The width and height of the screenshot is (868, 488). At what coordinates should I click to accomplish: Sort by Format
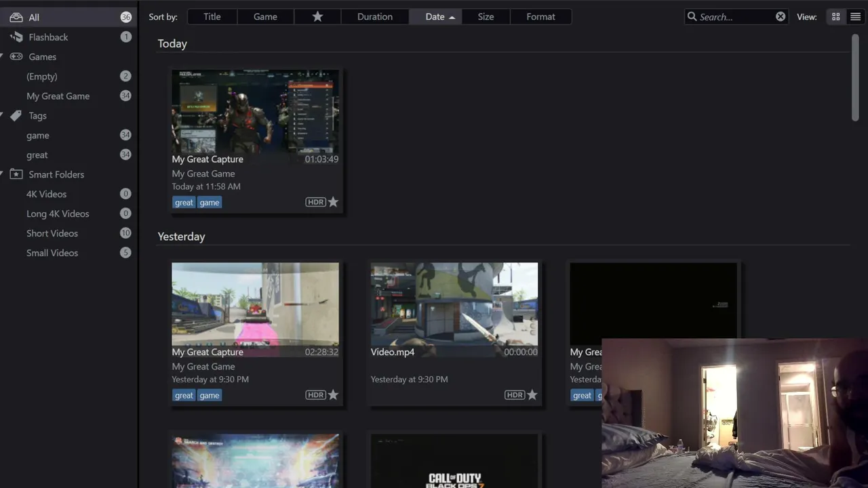point(540,16)
